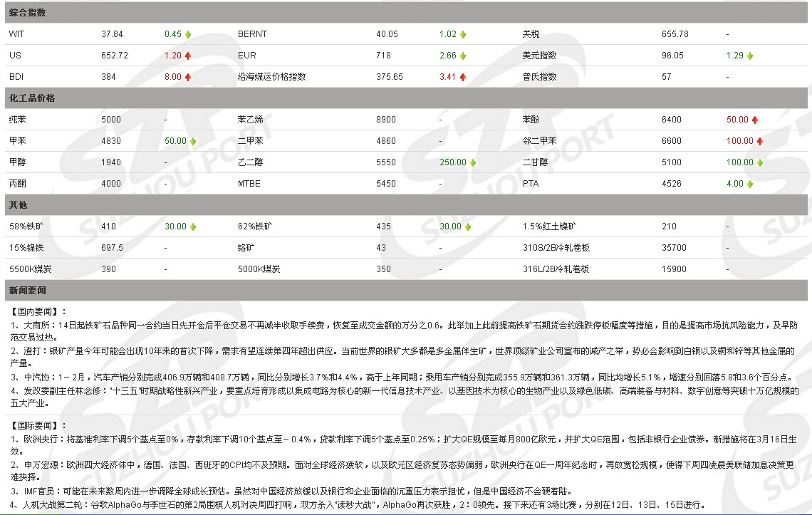Click the green down arrow beside 二甘醇 100.00
The image size is (812, 515).
pos(760,162)
